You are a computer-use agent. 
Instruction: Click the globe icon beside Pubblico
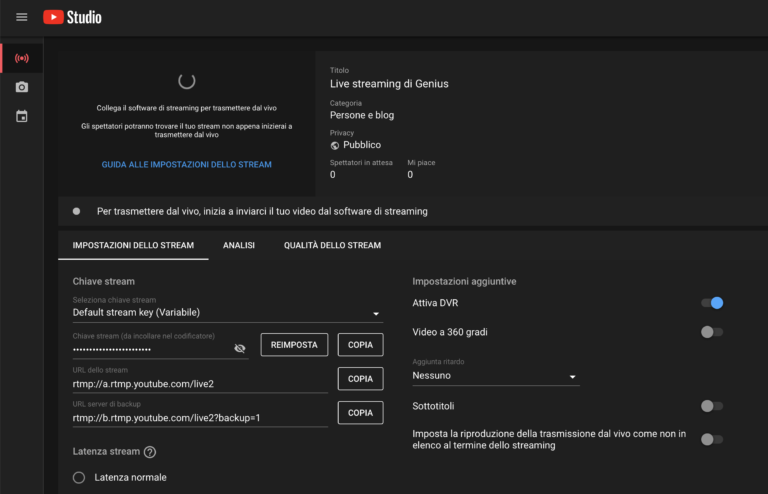[335, 145]
